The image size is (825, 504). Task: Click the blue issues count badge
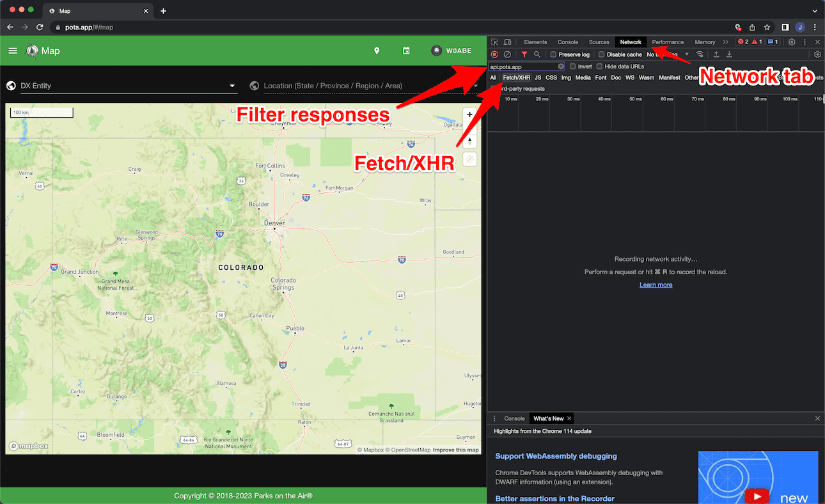pyautogui.click(x=773, y=42)
